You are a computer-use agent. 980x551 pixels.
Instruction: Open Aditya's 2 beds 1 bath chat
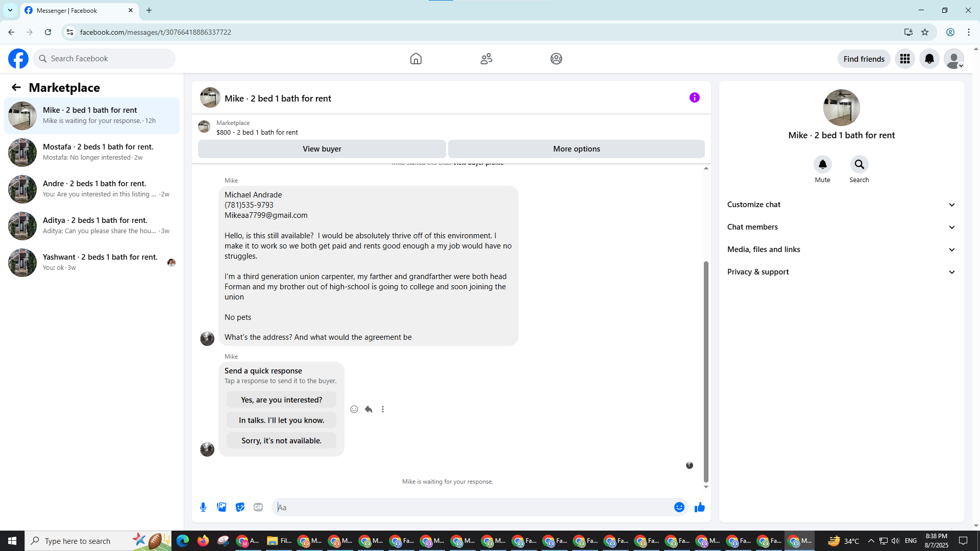pos(92,226)
